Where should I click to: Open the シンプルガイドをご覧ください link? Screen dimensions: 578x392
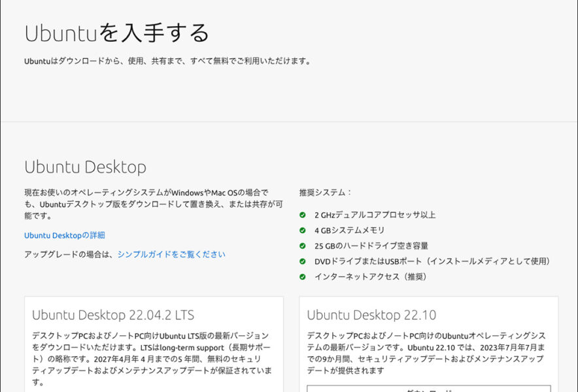pyautogui.click(x=171, y=255)
